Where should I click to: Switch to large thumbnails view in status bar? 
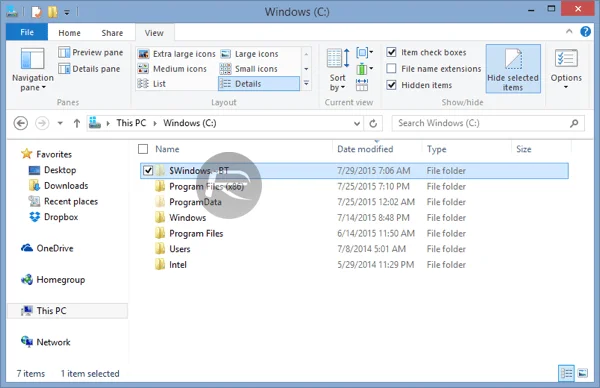tap(582, 373)
